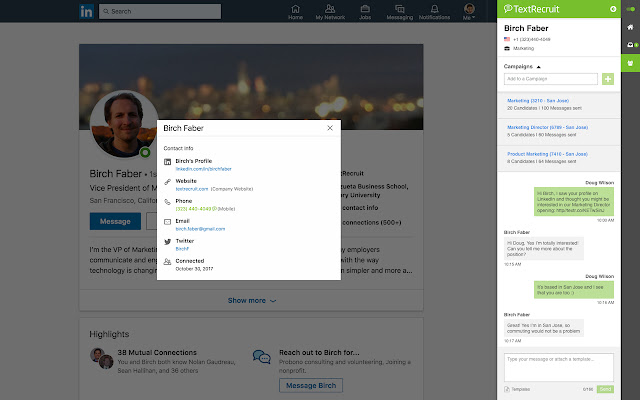Click the birch.faber gmail email link
640x400 pixels.
click(200, 229)
